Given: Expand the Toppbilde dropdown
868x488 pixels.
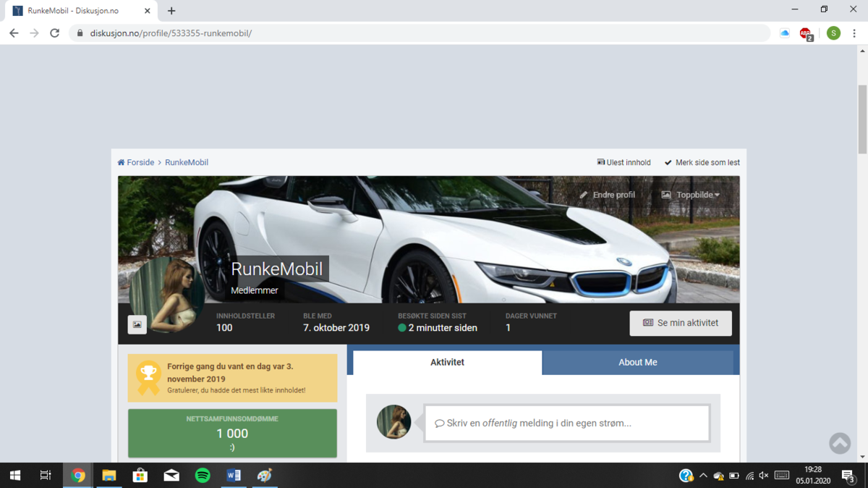Looking at the screenshot, I should (691, 195).
